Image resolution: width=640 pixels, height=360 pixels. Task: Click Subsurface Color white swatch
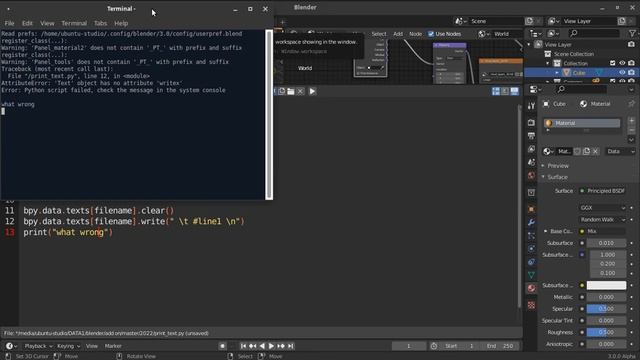tap(606, 285)
